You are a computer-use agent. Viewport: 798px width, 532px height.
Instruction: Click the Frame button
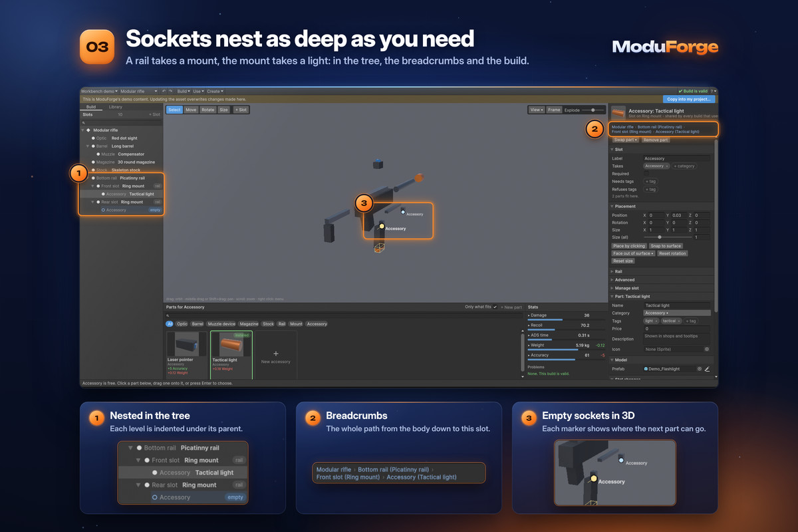[554, 110]
